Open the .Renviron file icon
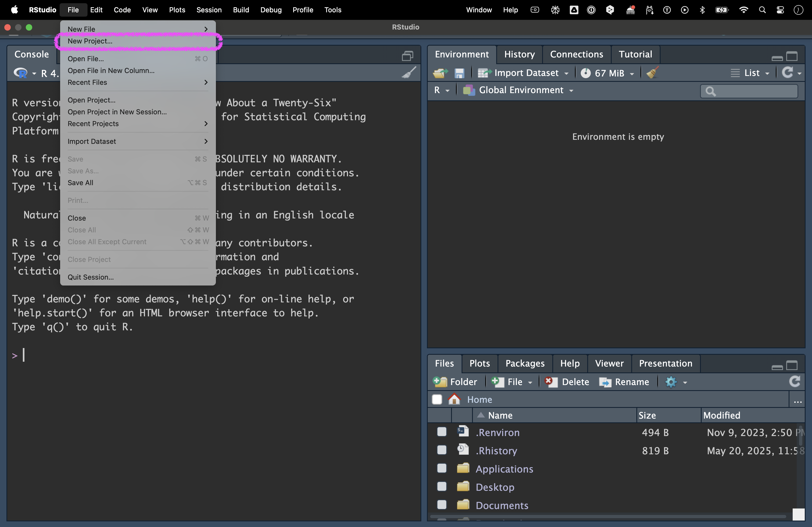812x527 pixels. click(x=463, y=431)
